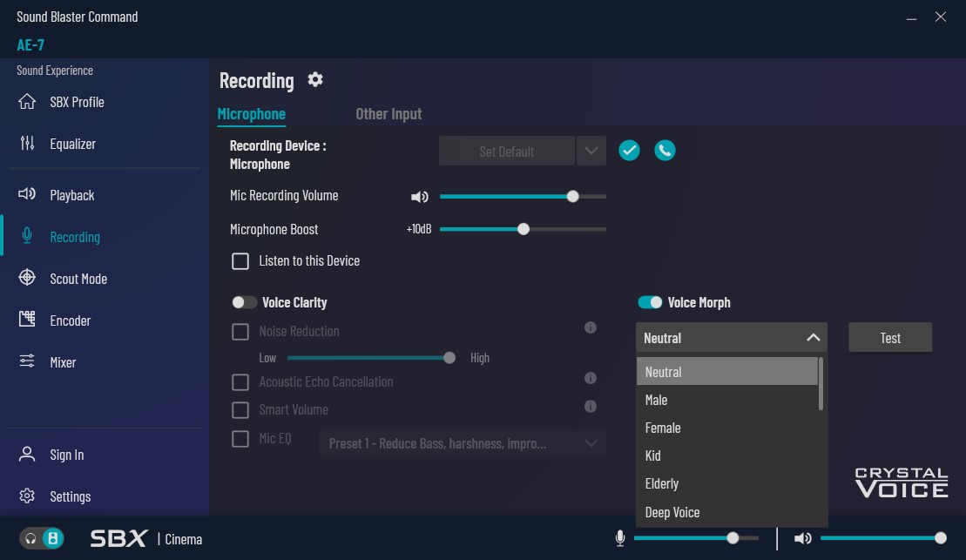Go to Encoder page
Viewport: 966px width, 560px height.
[71, 320]
